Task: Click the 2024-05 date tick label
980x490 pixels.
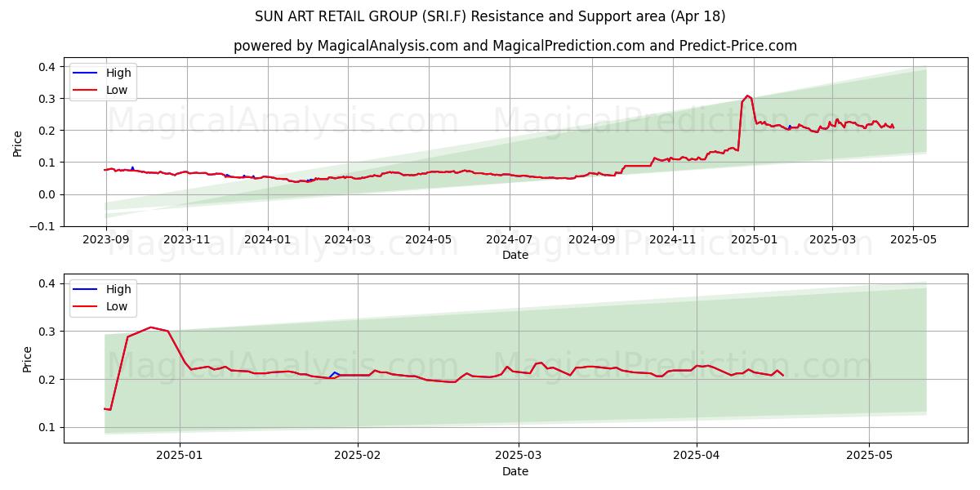Action: [428, 240]
